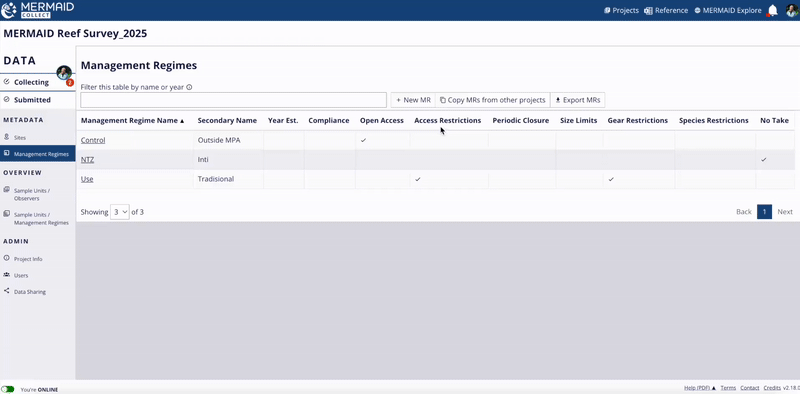Screen dimensions: 800x394
Task: Sort by Secondary Name column
Action: 227,121
